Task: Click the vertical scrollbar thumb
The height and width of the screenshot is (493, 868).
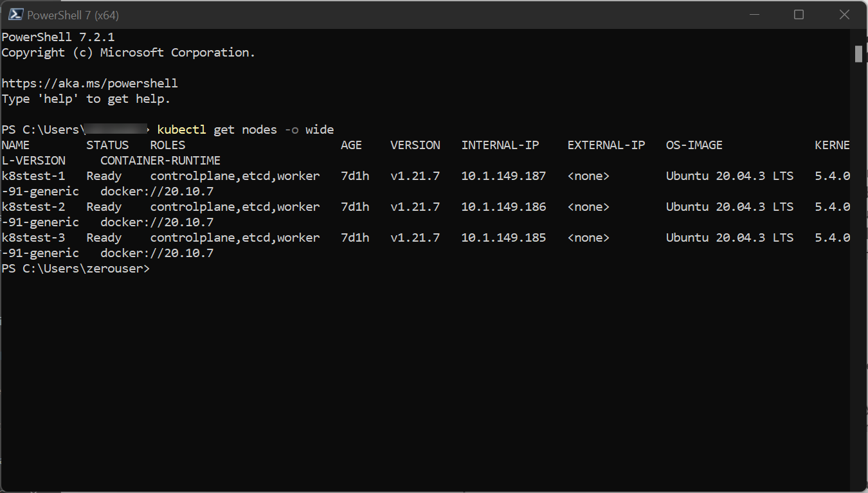Action: pyautogui.click(x=858, y=54)
